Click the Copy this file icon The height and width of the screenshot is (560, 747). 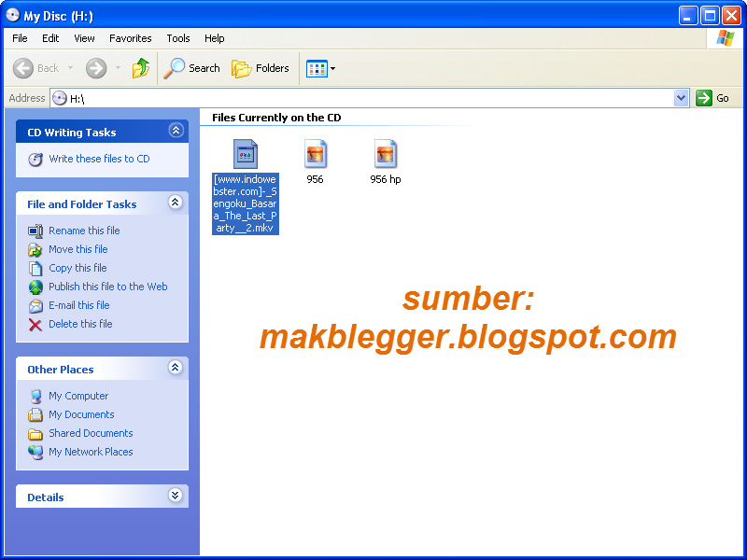point(35,269)
